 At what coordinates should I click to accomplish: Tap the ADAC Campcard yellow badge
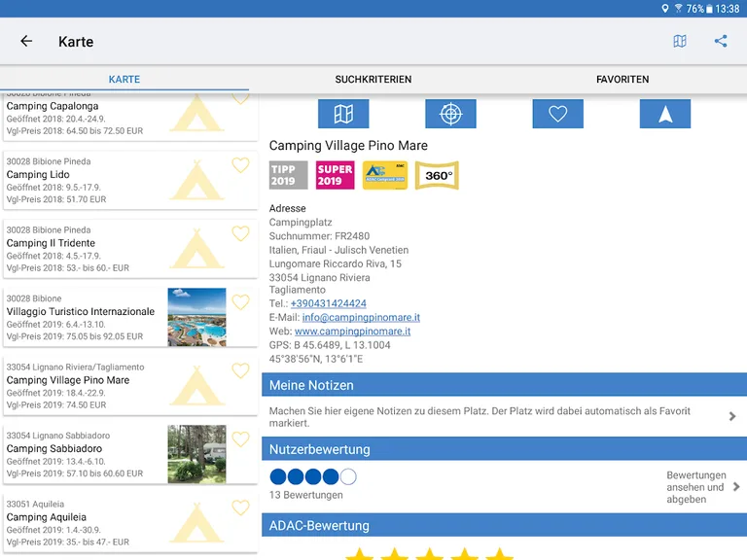[x=385, y=176]
